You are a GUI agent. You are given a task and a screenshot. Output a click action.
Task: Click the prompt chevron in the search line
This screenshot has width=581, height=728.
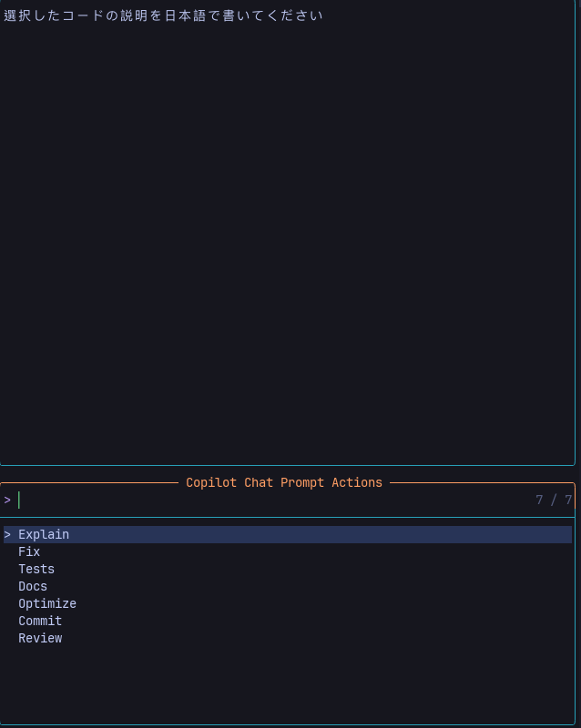[x=7, y=500]
